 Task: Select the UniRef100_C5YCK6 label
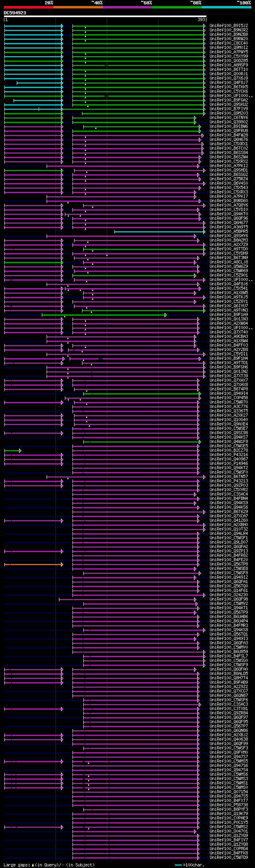pos(229,91)
